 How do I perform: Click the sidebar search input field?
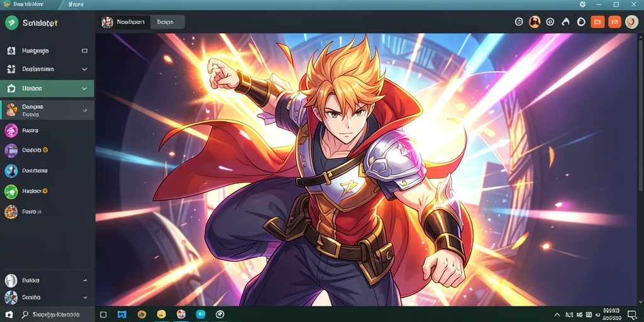pyautogui.click(x=57, y=314)
